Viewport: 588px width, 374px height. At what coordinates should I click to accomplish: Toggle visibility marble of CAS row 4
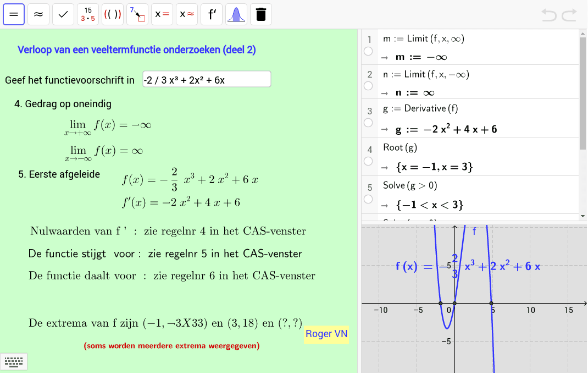point(368,161)
